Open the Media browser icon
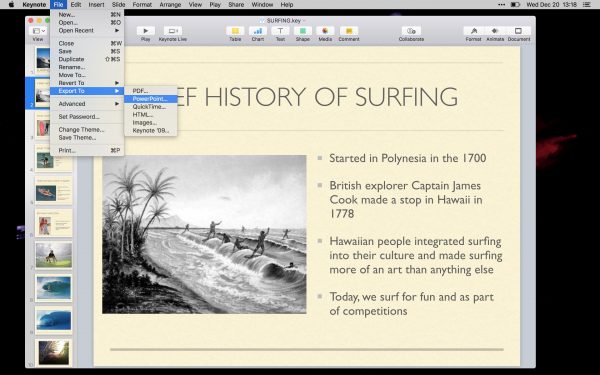600x375 pixels. coord(325,31)
